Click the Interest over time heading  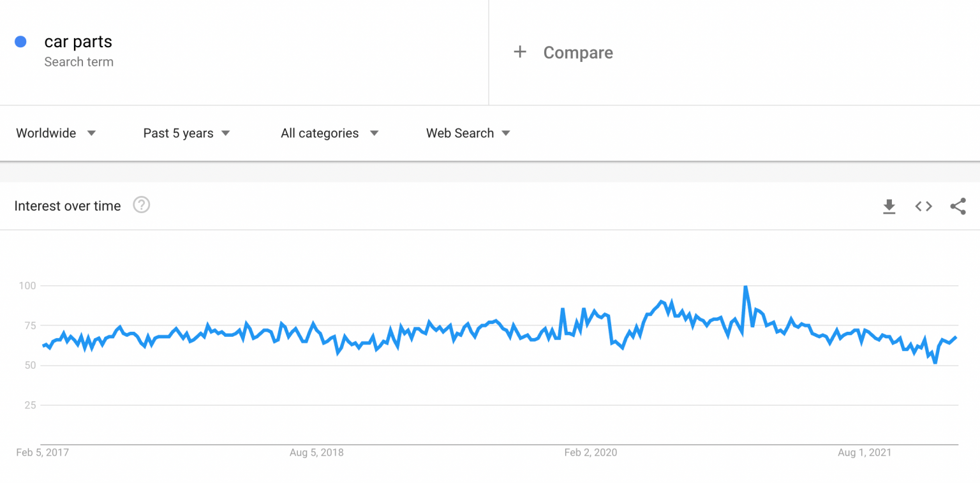point(68,206)
